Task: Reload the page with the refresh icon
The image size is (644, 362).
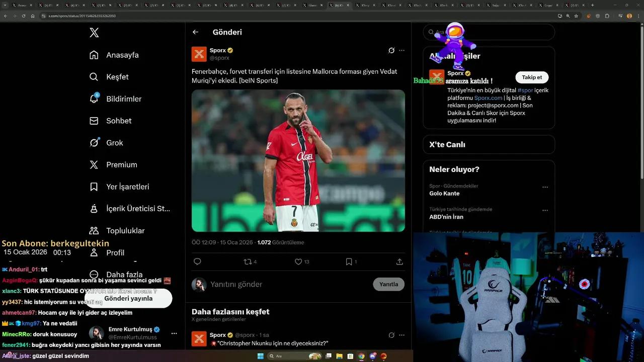Action: pyautogui.click(x=23, y=16)
